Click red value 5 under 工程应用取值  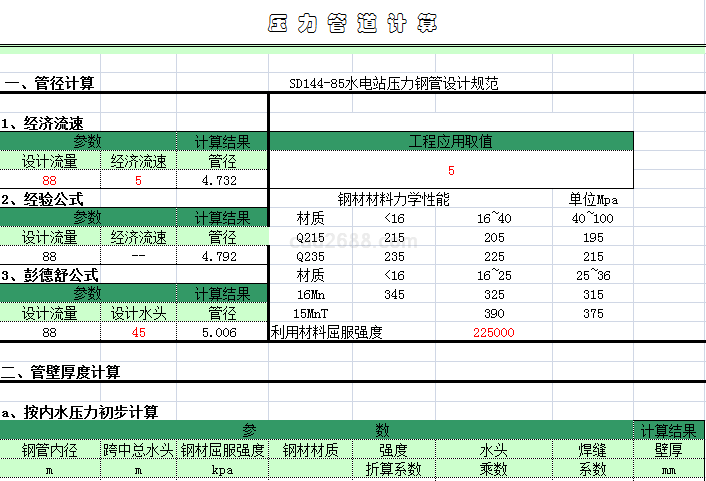coord(451,171)
